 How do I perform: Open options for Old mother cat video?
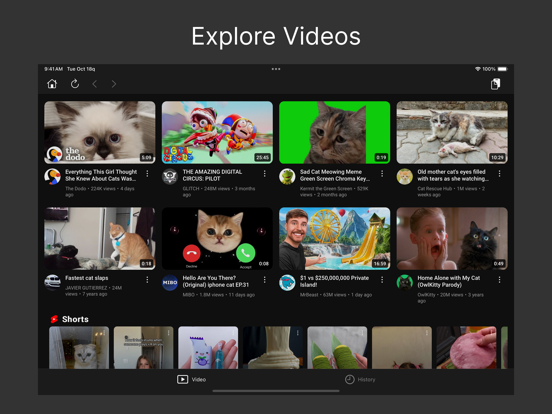[499, 174]
